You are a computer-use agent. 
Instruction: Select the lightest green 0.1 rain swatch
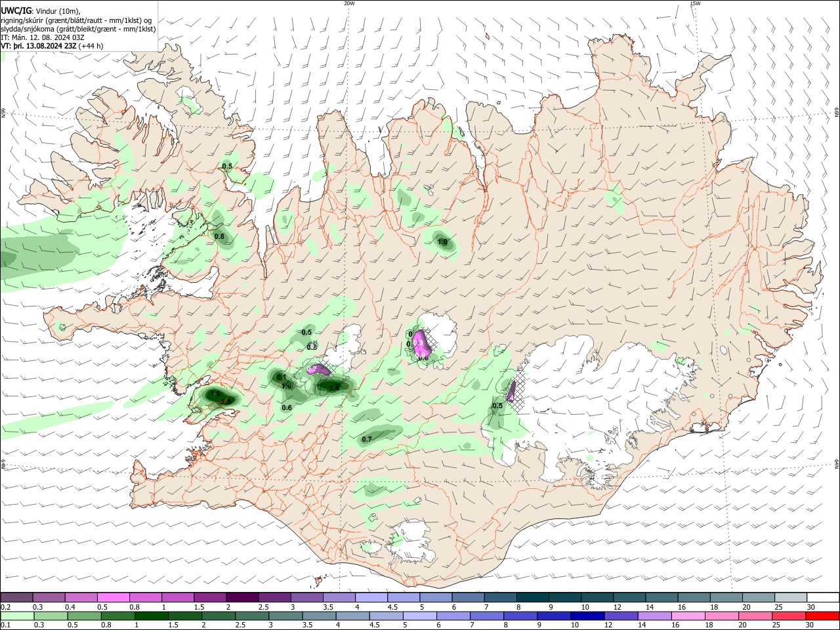point(17,616)
